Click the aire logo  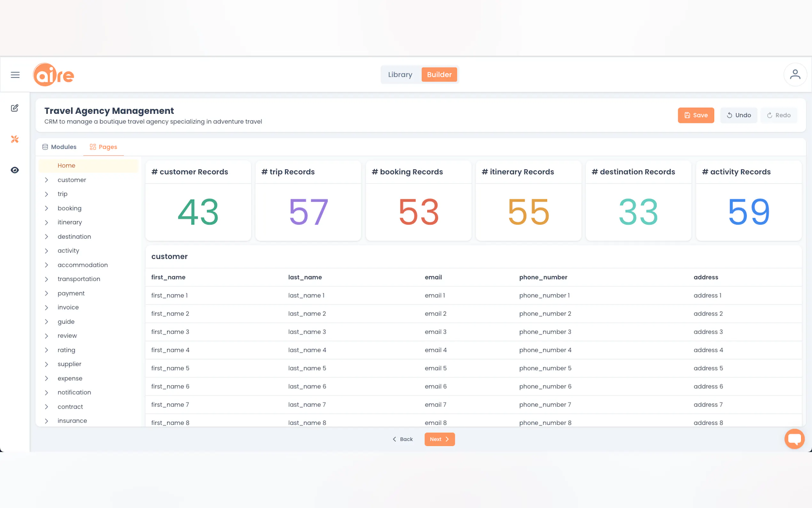tap(54, 75)
